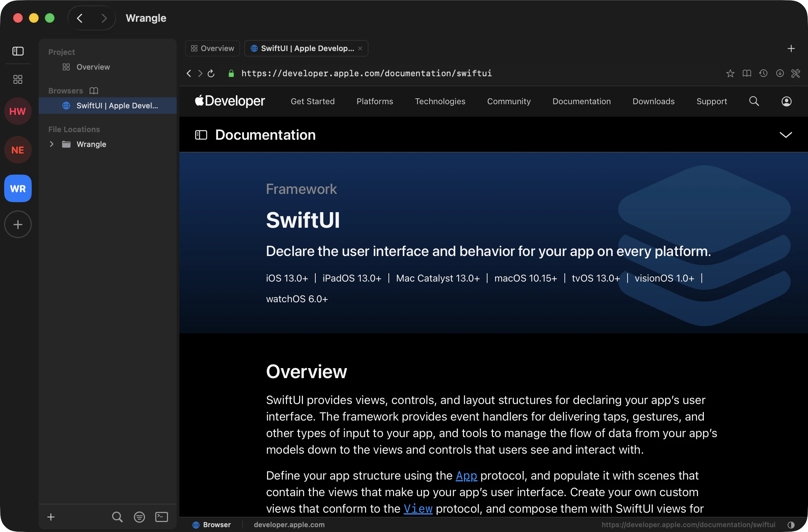Open developer tools wrench icon
This screenshot has height=532, width=808.
coord(796,73)
